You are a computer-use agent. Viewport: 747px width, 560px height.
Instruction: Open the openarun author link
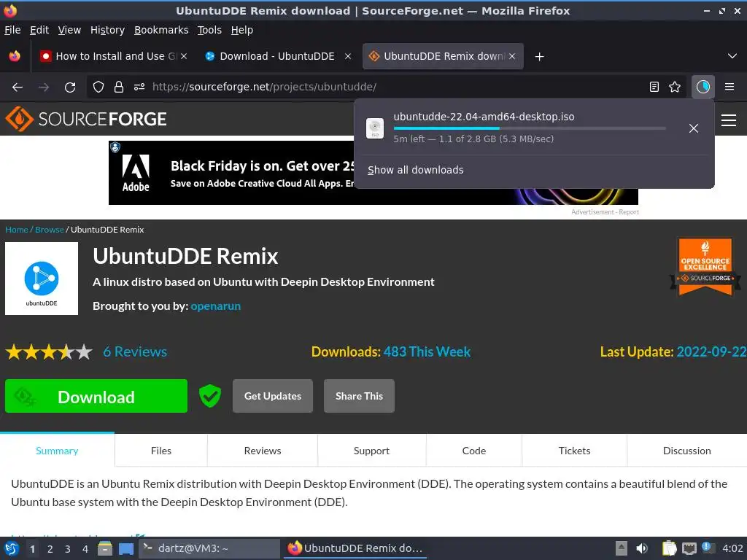pyautogui.click(x=216, y=306)
